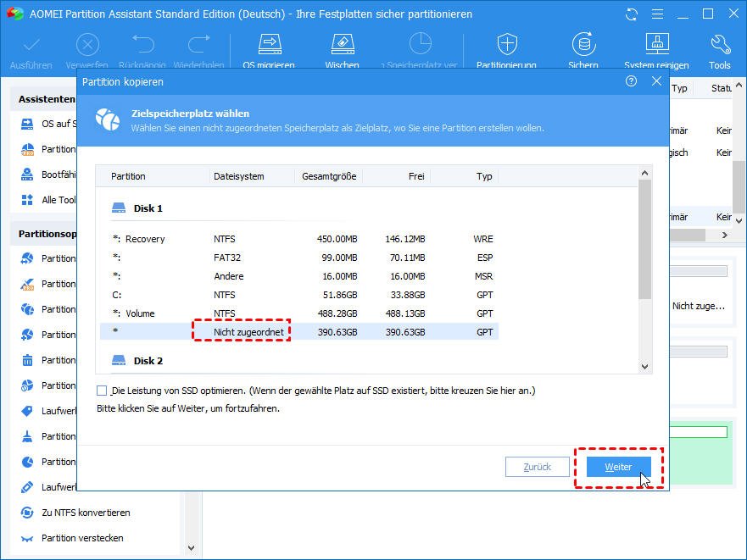Screen dimensions: 747x560
Task: Sort by the Typ column header in dialog
Action: pos(484,176)
